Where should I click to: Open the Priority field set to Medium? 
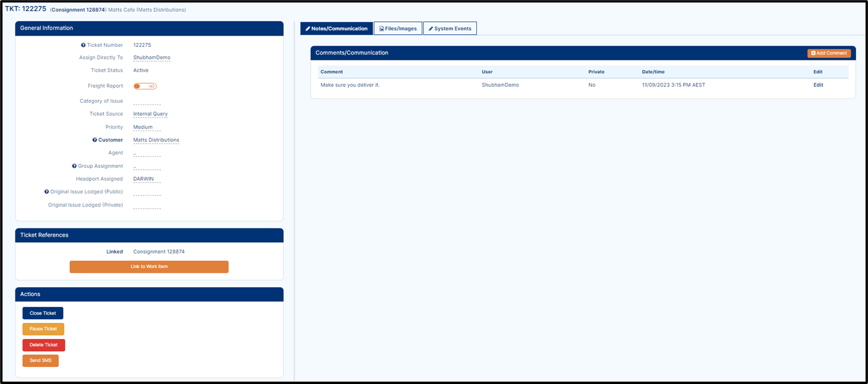(142, 127)
